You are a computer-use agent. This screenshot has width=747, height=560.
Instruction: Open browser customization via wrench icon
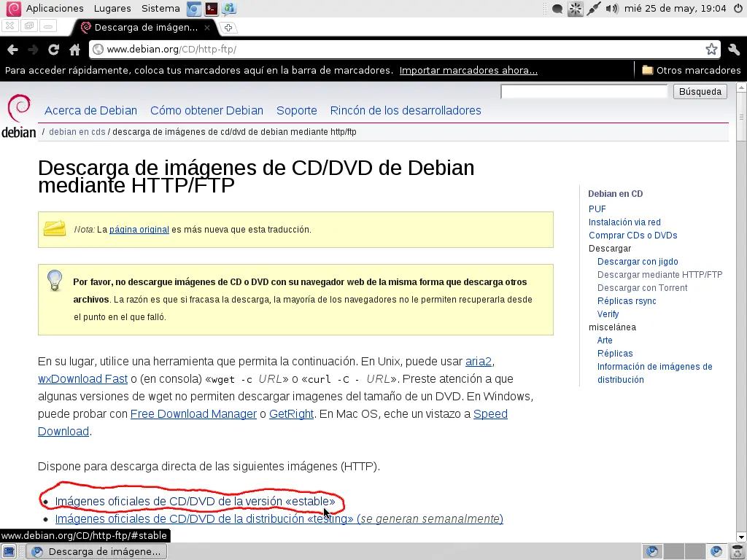point(733,49)
